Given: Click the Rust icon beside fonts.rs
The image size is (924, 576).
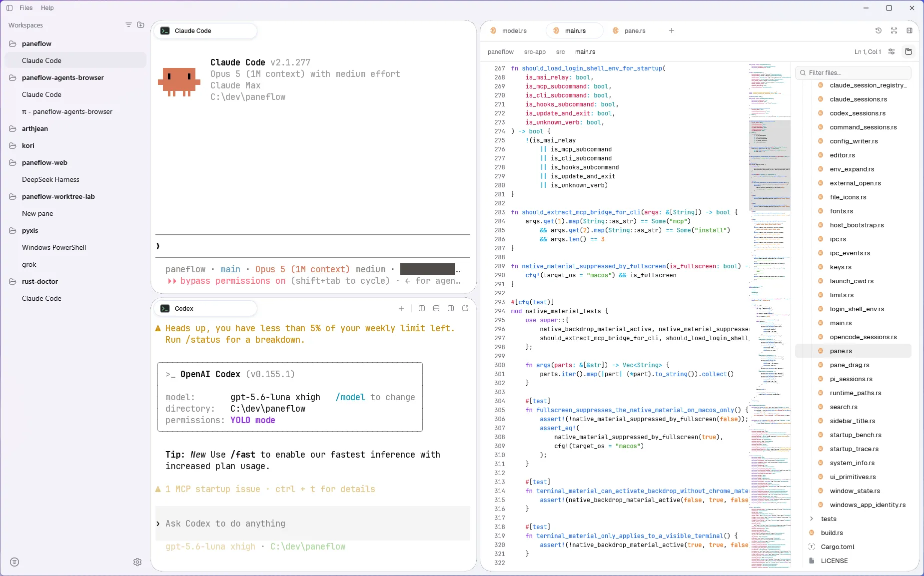Looking at the screenshot, I should point(821,211).
